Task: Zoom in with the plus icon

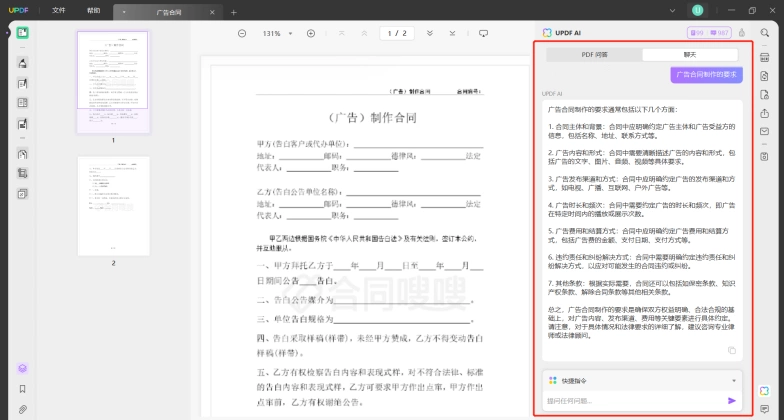Action: point(311,34)
